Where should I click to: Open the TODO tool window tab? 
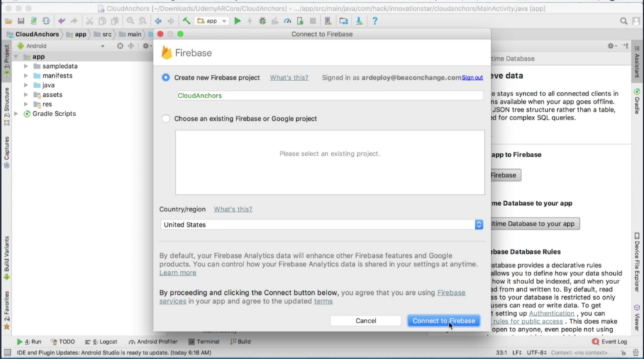tap(62, 342)
